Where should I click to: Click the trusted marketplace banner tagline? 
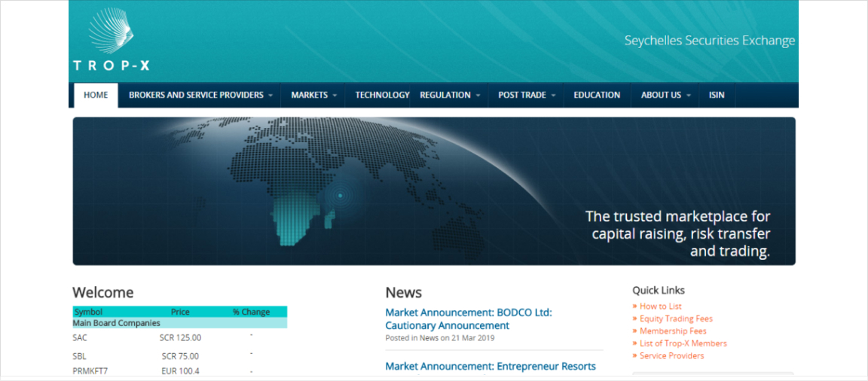coord(678,233)
